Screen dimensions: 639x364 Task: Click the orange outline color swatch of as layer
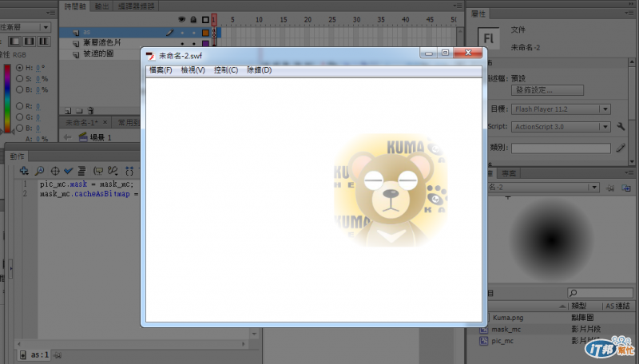pos(205,33)
